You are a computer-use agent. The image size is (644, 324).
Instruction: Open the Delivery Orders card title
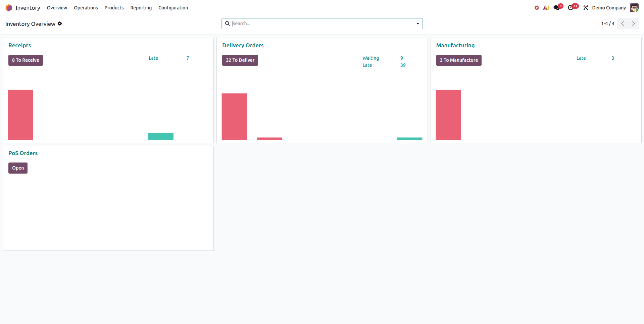coord(243,45)
